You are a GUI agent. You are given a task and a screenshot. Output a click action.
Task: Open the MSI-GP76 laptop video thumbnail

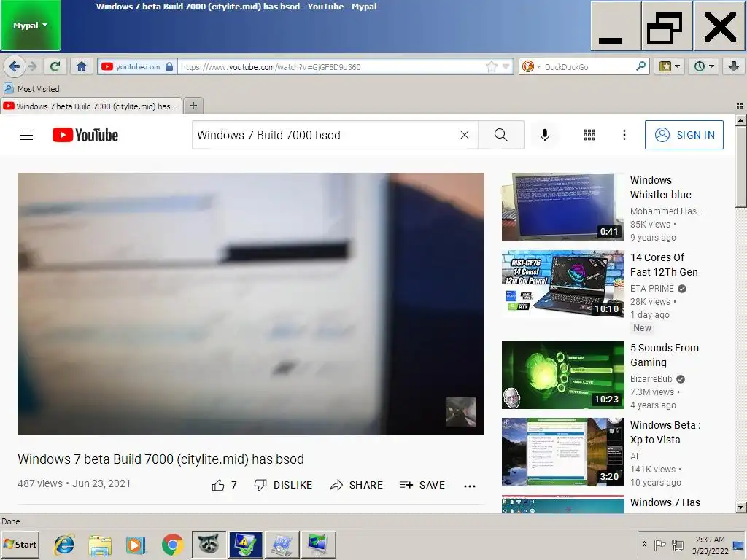click(x=562, y=284)
